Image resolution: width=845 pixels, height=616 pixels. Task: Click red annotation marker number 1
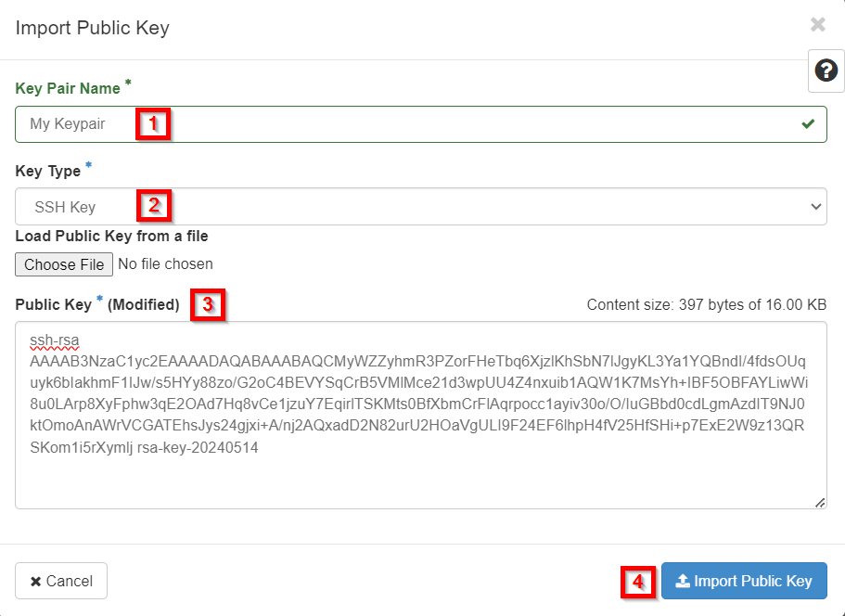click(x=153, y=124)
